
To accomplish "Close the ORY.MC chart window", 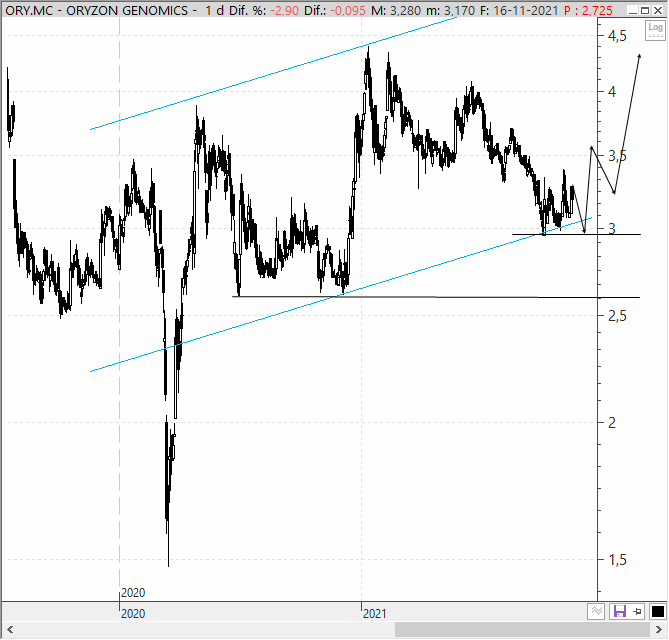I will tap(658, 10).
